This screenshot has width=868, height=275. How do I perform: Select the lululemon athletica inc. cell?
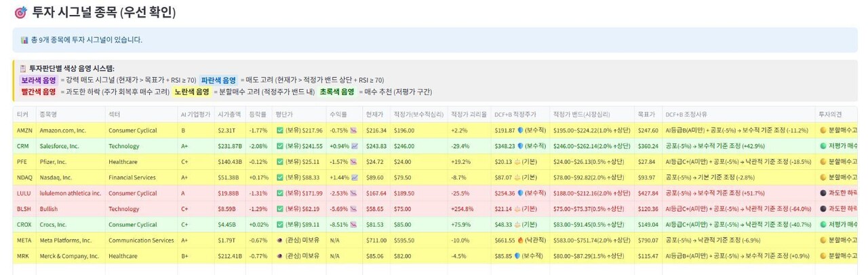(70, 193)
